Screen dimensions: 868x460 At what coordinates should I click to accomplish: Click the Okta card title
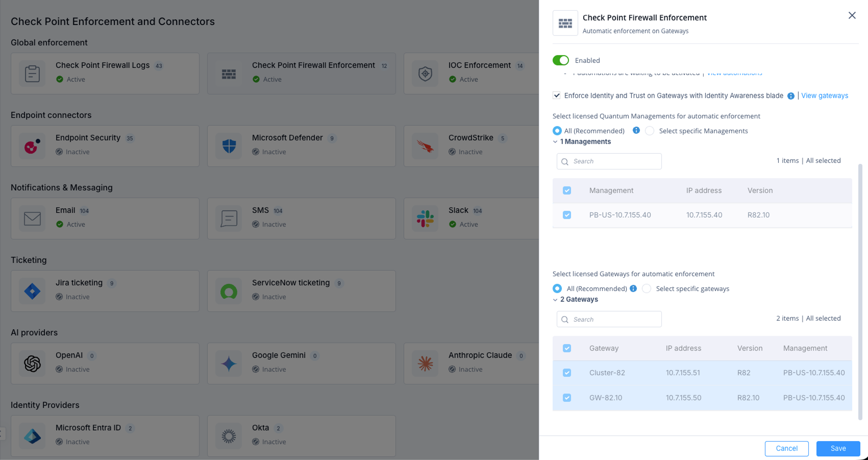(x=261, y=427)
